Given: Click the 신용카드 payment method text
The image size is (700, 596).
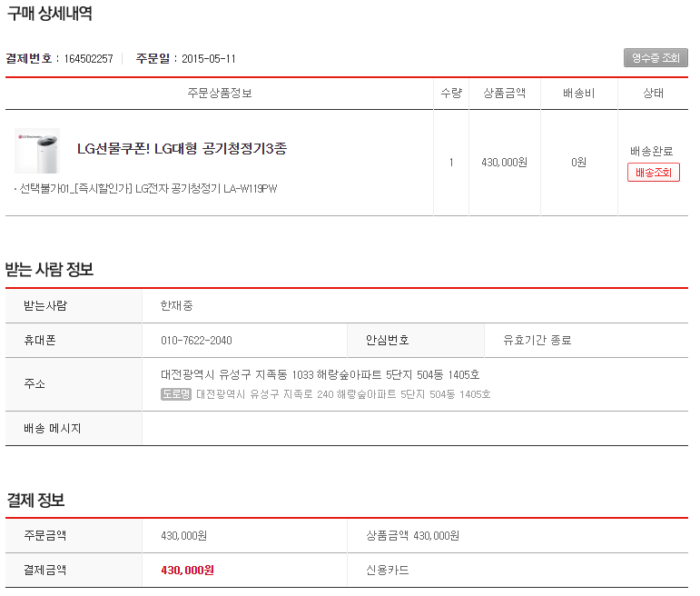Looking at the screenshot, I should (x=387, y=571).
